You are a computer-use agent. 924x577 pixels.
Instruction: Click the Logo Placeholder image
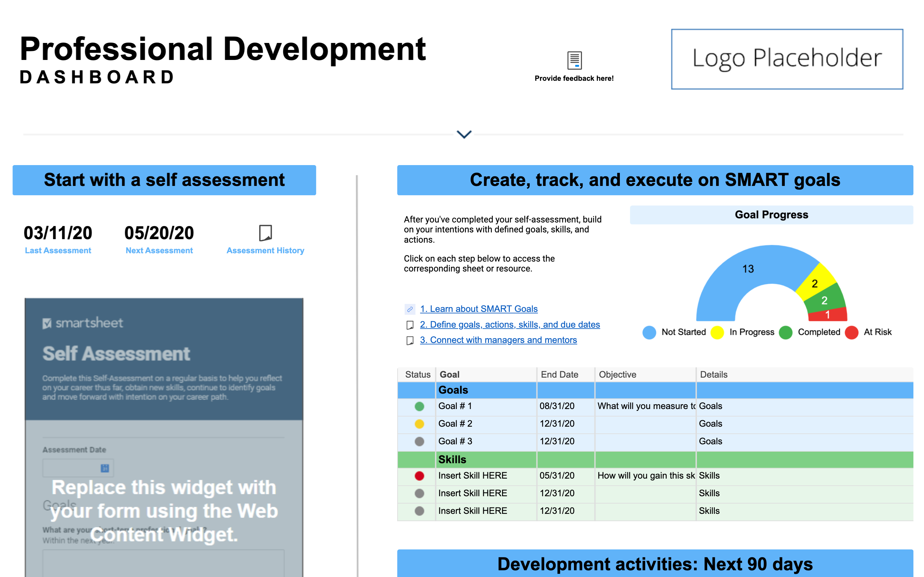point(787,59)
